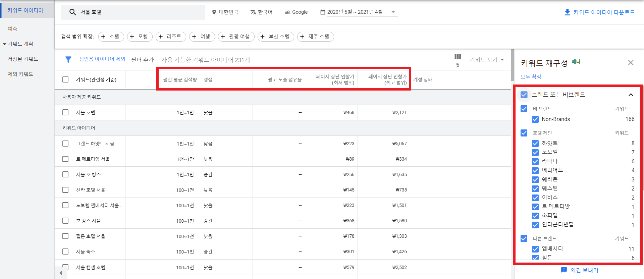Screen dimensions: 644x279
Task: Click the 서울 컨셉 호텔 keyword text
Action: (91, 267)
